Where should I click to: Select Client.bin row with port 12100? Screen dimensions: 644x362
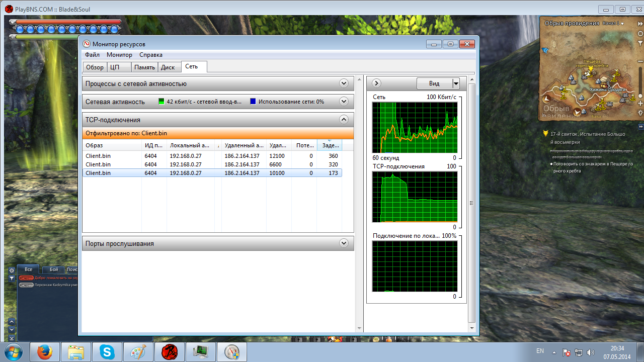point(212,156)
